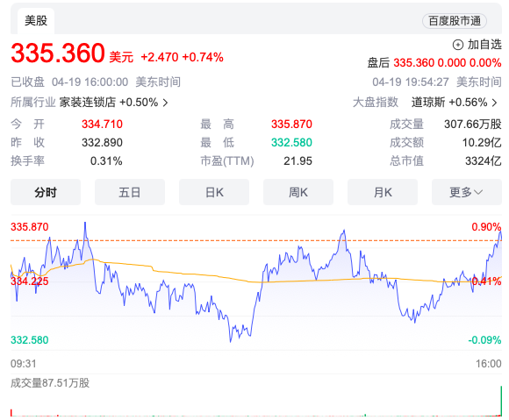Show the 月K monthly chart
Screen dimensions: 509x420
(x=383, y=192)
